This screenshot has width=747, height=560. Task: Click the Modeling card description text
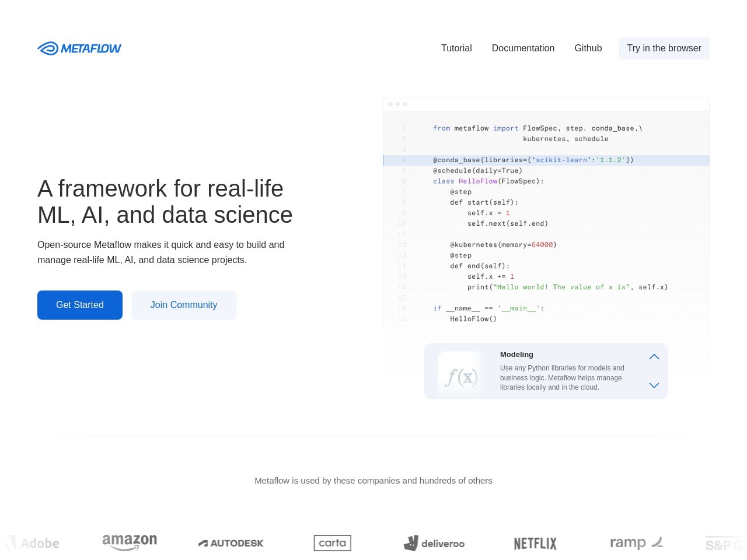pos(562,377)
